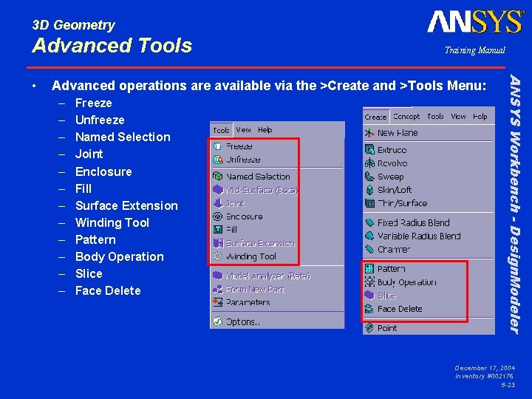
Task: Click the Parameters icon
Action: coord(217,302)
